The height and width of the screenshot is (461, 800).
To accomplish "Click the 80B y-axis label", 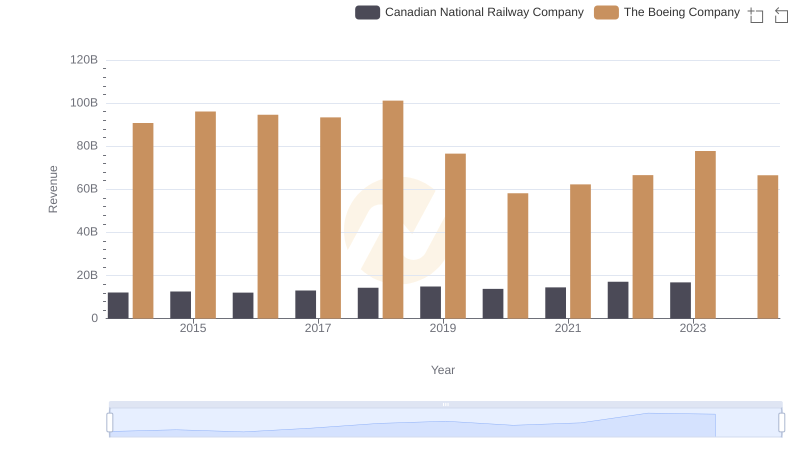I will click(x=87, y=146).
